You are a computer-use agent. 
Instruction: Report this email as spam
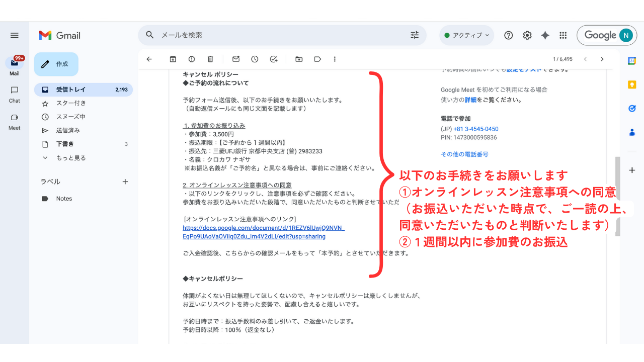(192, 59)
